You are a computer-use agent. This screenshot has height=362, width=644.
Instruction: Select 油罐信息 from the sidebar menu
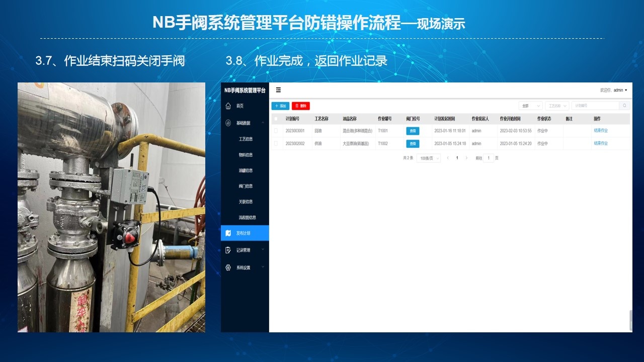[x=246, y=170]
